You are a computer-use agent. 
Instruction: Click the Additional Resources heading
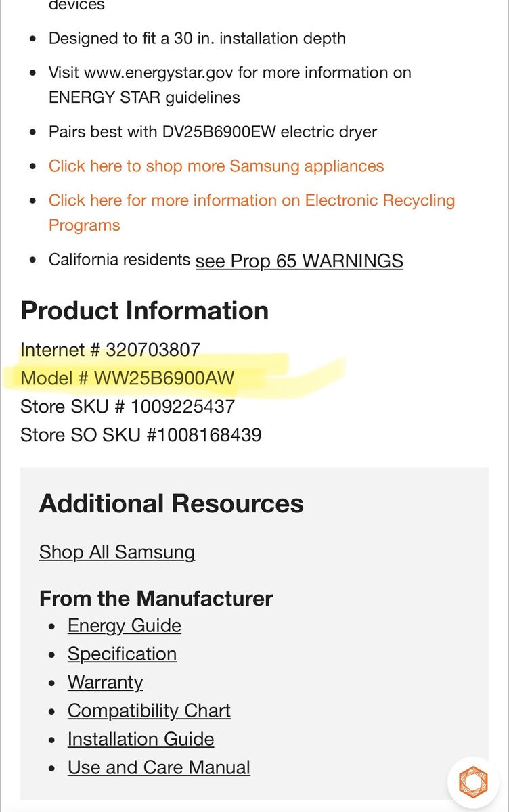point(171,503)
